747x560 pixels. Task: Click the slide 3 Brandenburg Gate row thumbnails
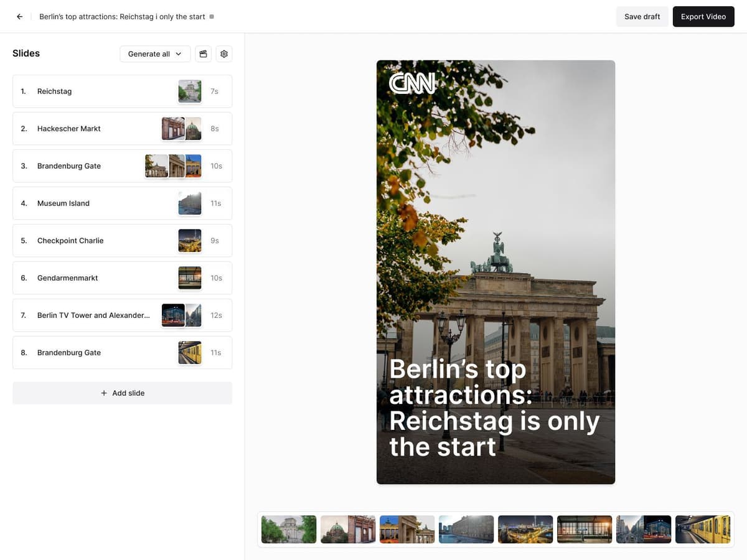[173, 166]
